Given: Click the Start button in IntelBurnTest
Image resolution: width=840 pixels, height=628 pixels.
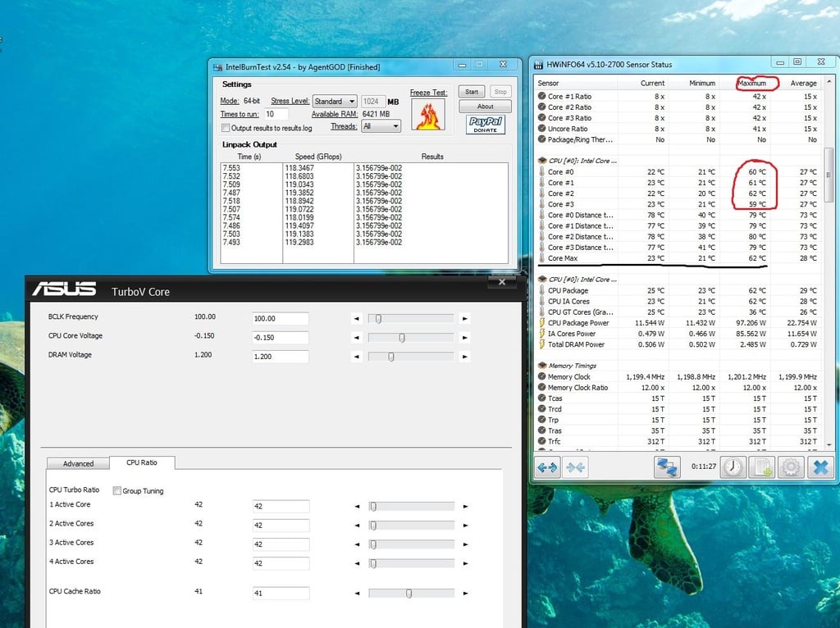Looking at the screenshot, I should coord(472,92).
